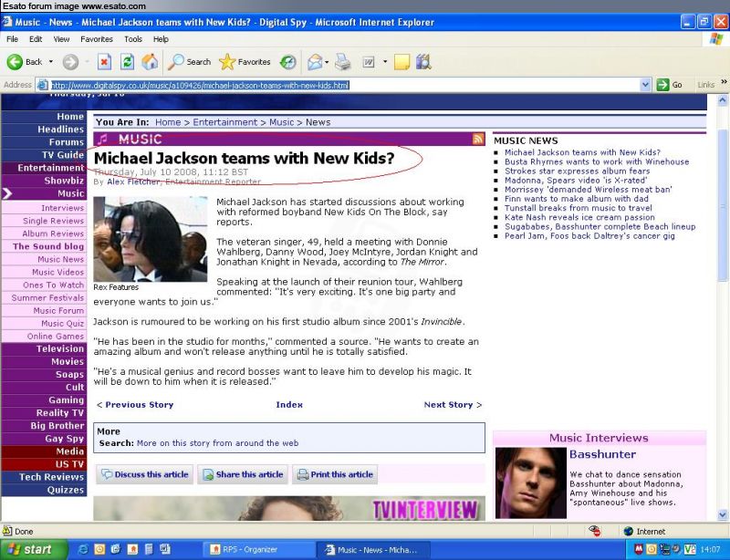730x560 pixels.
Task: Click the Research books icon
Action: click(423, 61)
